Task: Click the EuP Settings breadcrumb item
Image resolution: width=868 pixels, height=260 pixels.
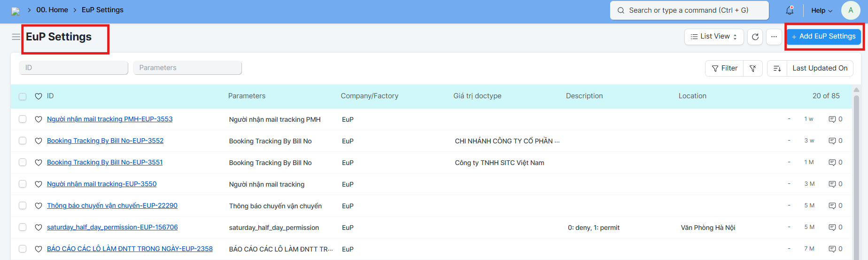Action: point(102,10)
